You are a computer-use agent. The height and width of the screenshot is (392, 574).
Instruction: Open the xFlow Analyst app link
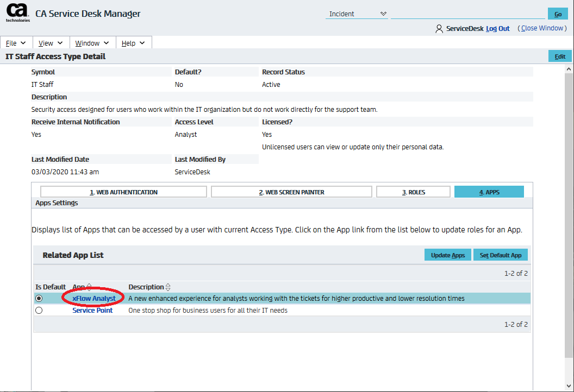(94, 298)
